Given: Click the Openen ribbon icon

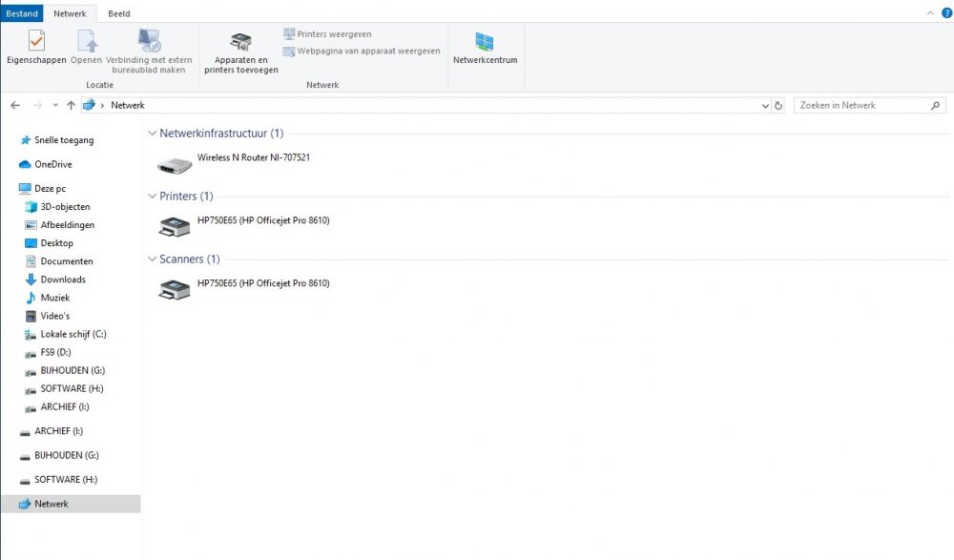Looking at the screenshot, I should [87, 41].
